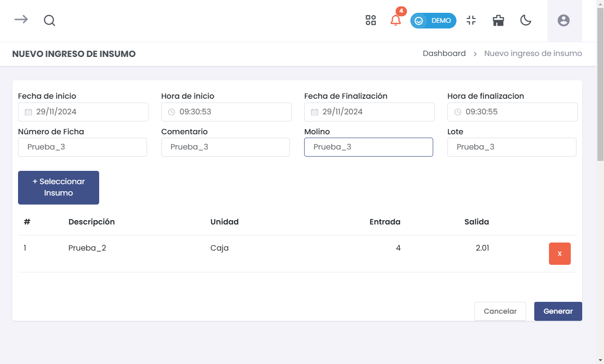Click the arrow icon to expand sidebar
Image resolution: width=604 pixels, height=364 pixels.
pyautogui.click(x=21, y=19)
